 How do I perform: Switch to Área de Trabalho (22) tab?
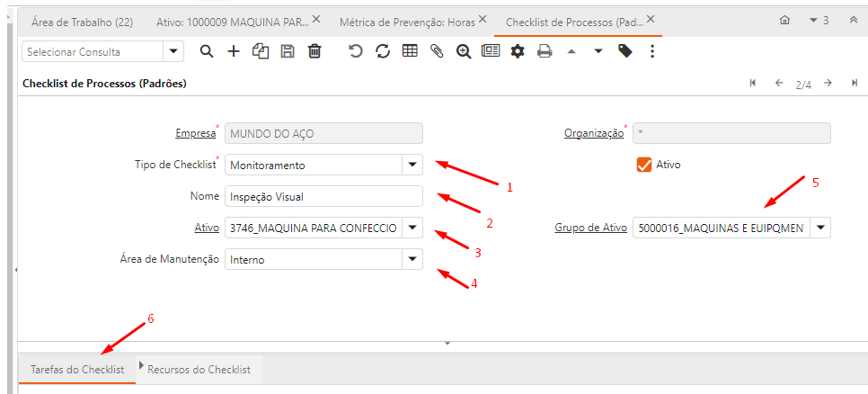click(x=82, y=22)
